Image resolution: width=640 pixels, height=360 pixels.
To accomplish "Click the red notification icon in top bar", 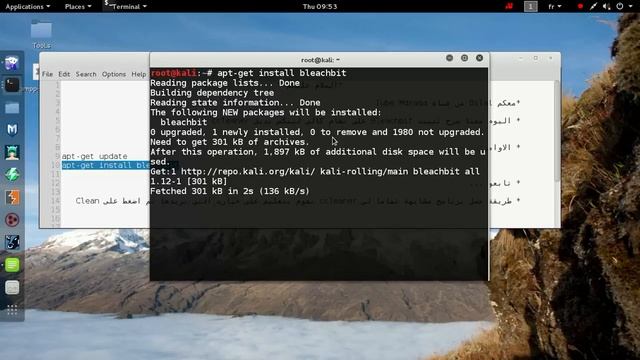I will [509, 6].
